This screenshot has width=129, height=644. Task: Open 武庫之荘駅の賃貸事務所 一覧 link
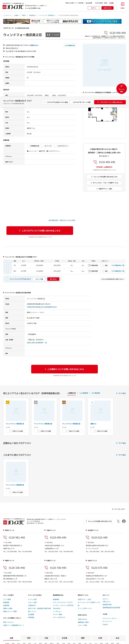click(37, 343)
